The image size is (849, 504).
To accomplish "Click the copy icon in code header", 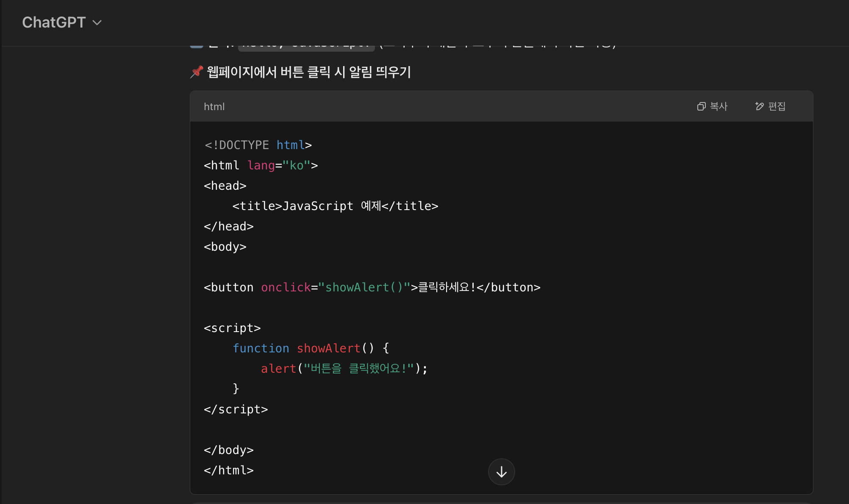I will 701,106.
